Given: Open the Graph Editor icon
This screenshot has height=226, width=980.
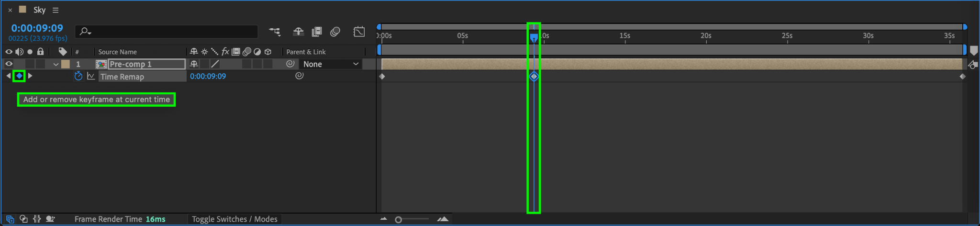Looking at the screenshot, I should tap(359, 32).
